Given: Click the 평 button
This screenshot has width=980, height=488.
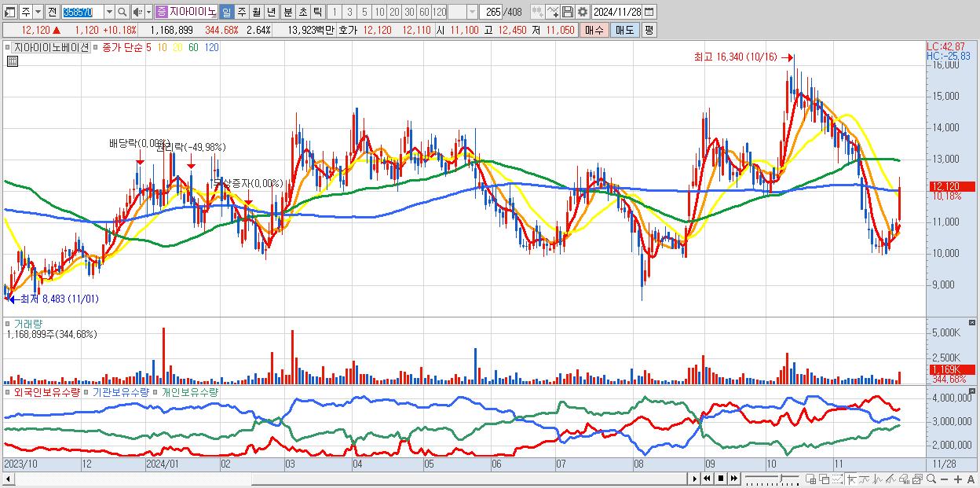Looking at the screenshot, I should point(649,30).
